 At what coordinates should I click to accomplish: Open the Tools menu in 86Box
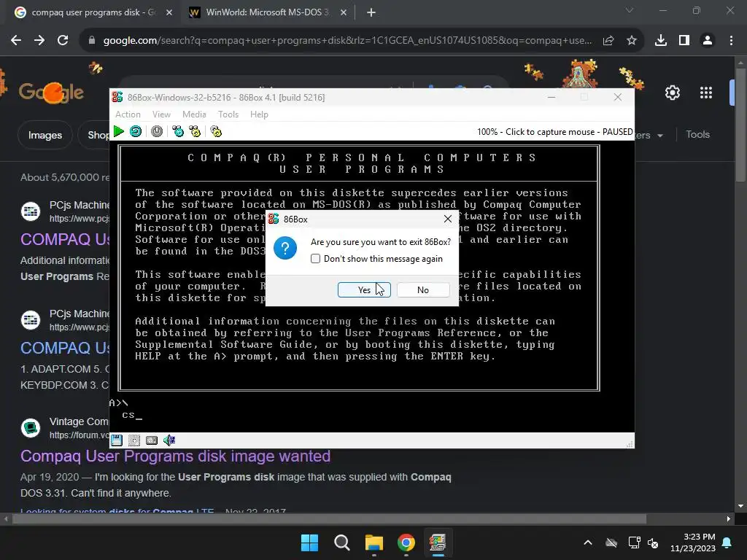click(228, 114)
